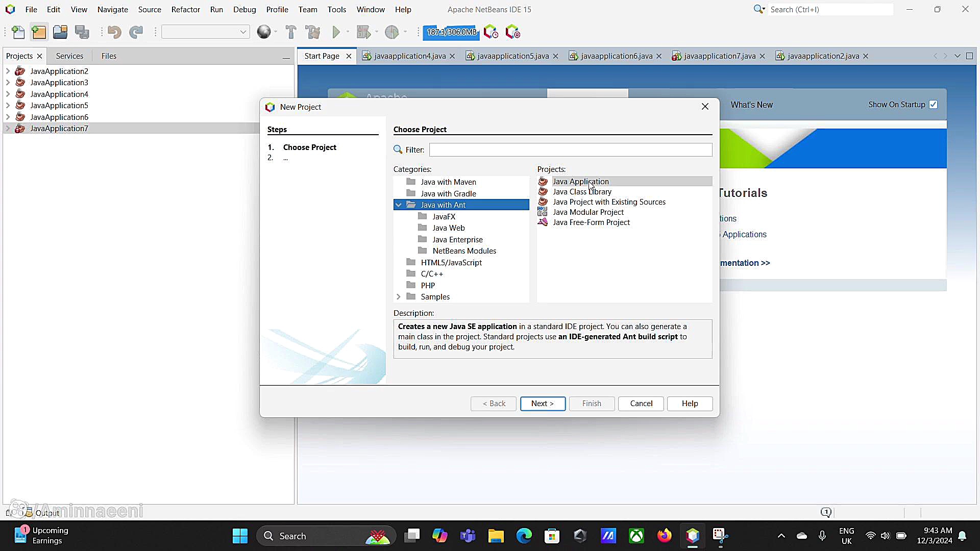The image size is (980, 551).
Task: Select JavaFX subcategory
Action: coord(444,217)
